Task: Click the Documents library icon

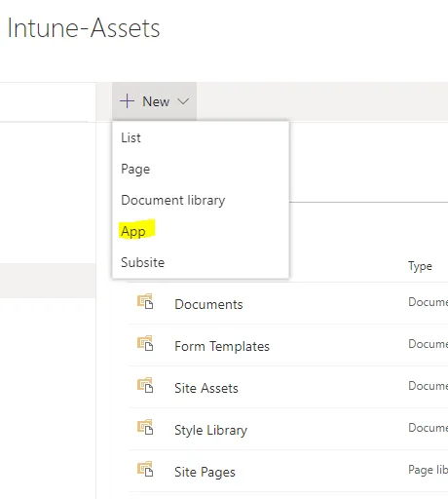Action: point(145,301)
